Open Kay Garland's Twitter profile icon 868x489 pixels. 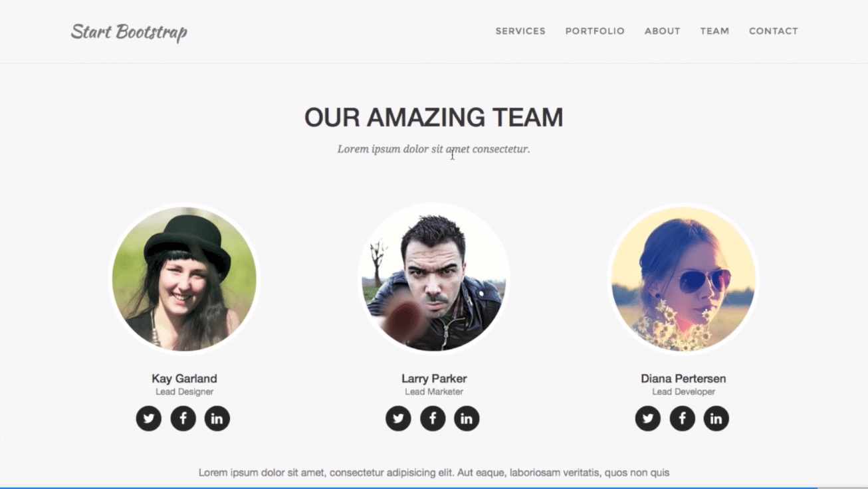coord(149,419)
